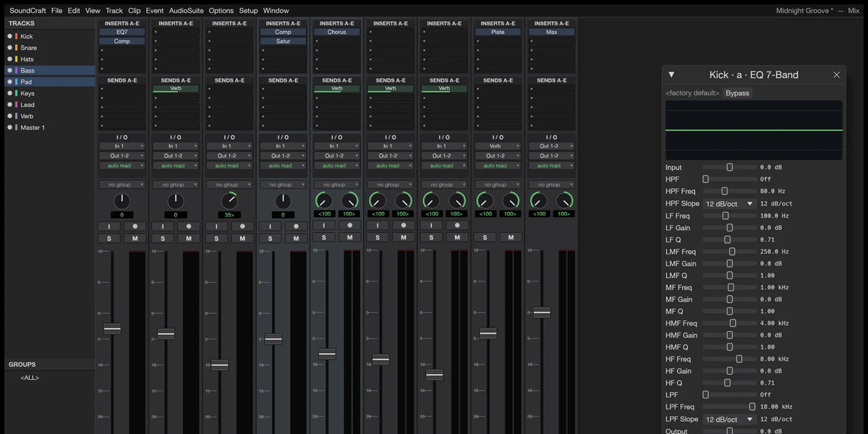Open the factory default preset menu
868x434 pixels.
point(692,93)
